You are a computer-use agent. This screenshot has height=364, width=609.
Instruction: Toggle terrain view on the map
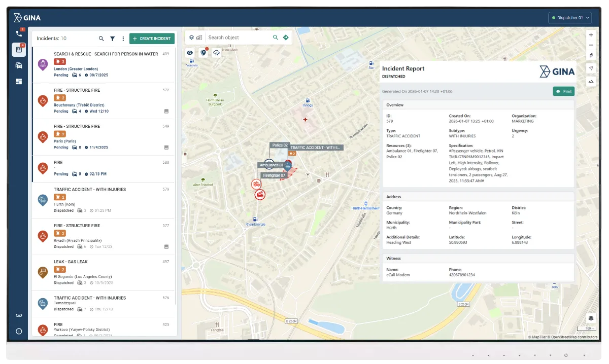tap(591, 81)
